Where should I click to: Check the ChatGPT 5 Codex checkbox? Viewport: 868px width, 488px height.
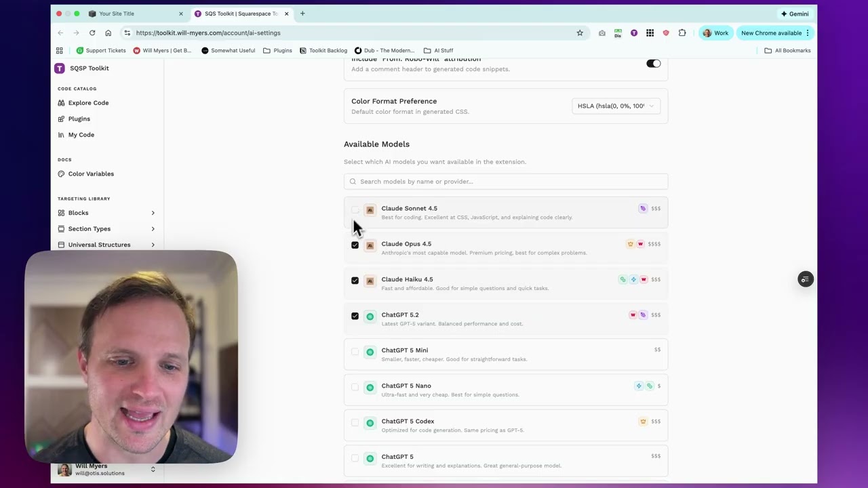[x=355, y=422]
